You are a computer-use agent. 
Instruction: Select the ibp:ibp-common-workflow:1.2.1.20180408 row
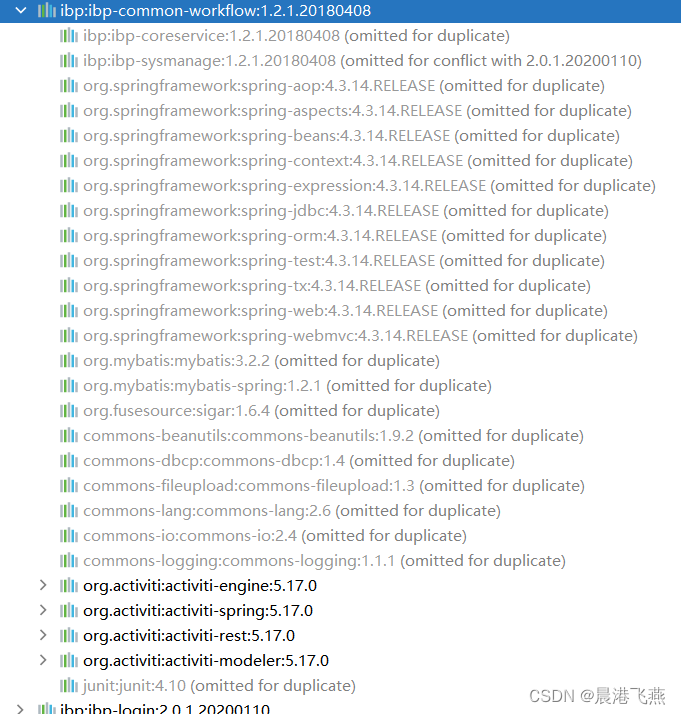pos(340,11)
